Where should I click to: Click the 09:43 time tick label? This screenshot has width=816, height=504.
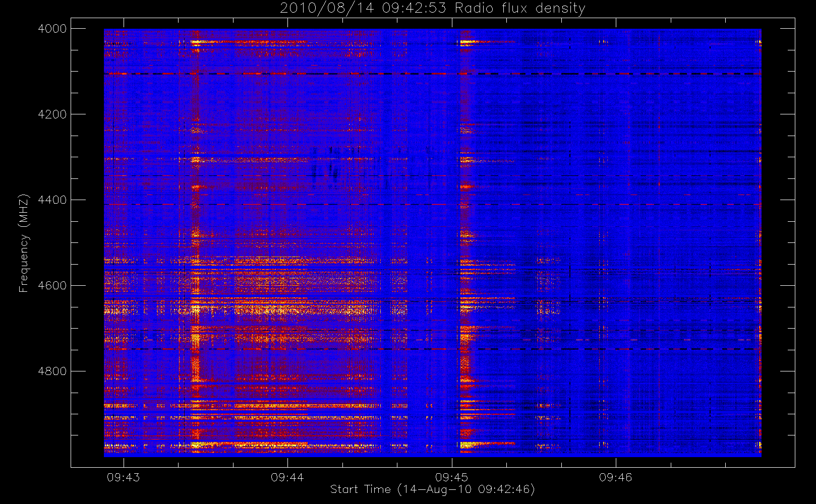click(123, 477)
